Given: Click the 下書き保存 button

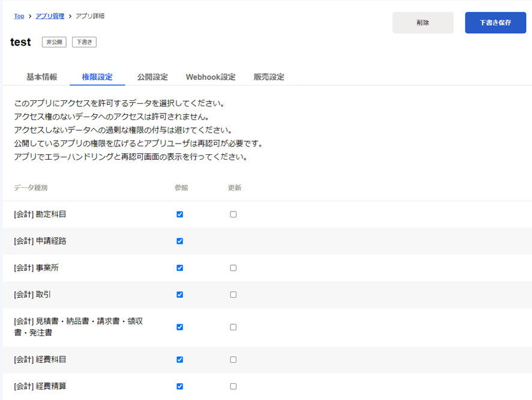Looking at the screenshot, I should click(495, 23).
